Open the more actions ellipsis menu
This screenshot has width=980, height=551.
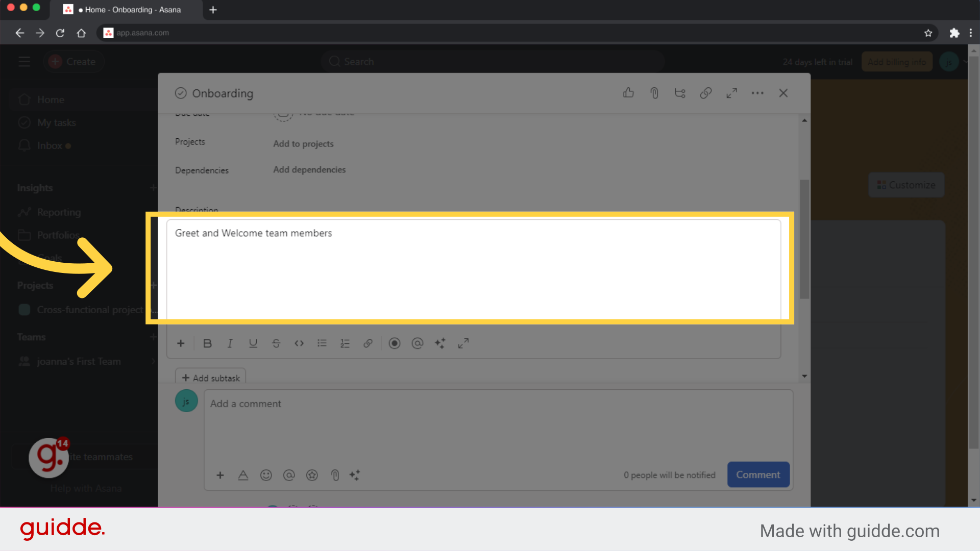(757, 93)
